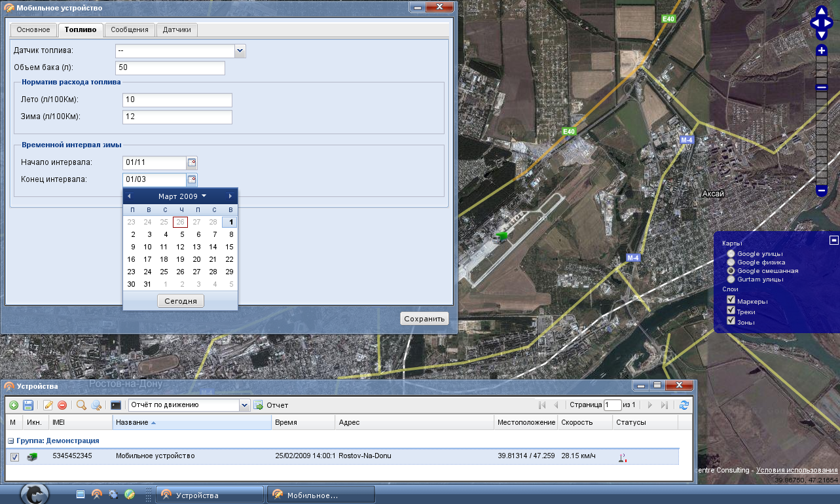This screenshot has height=504, width=840.
Task: Click the edit pencil icon in devices toolbar
Action: click(x=48, y=405)
